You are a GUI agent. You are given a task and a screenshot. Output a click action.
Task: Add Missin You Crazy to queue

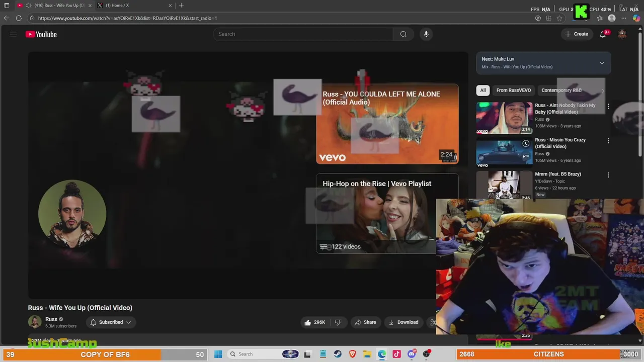click(526, 156)
